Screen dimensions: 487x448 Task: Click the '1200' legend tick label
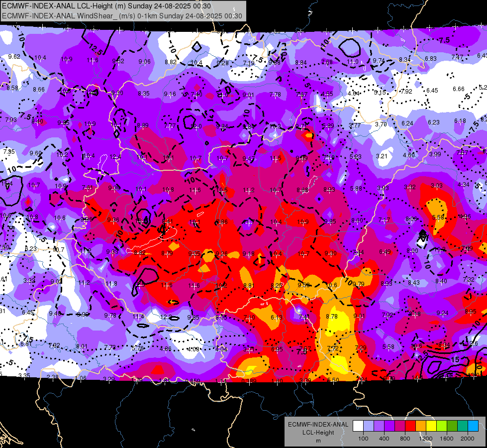pos(425,439)
